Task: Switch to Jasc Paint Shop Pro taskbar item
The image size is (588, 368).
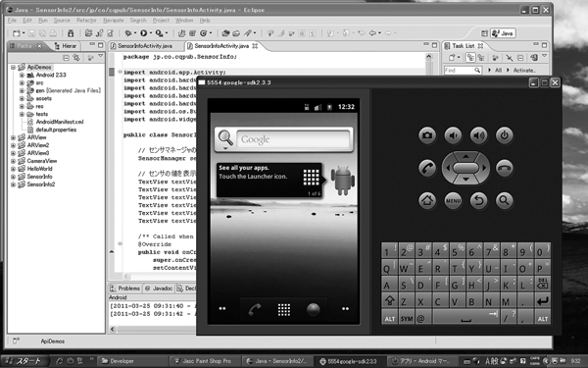Action: pos(205,361)
